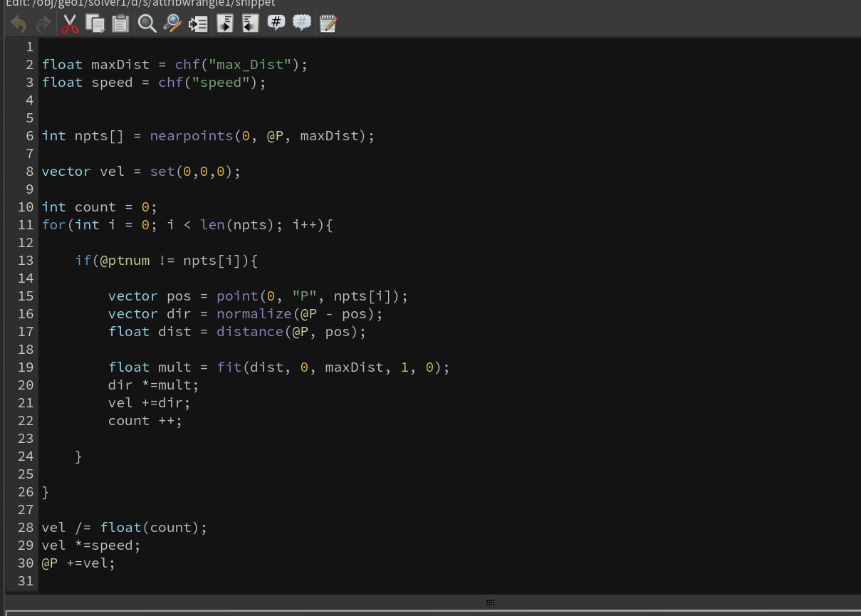Click the closing brace on line 24
Viewport: 861px width, 616px height.
click(x=78, y=456)
